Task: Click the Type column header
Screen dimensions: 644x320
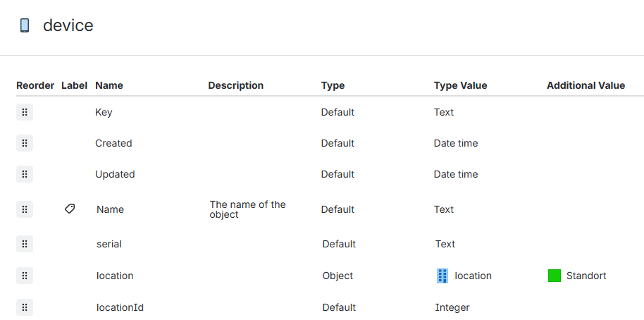Action: tap(333, 85)
